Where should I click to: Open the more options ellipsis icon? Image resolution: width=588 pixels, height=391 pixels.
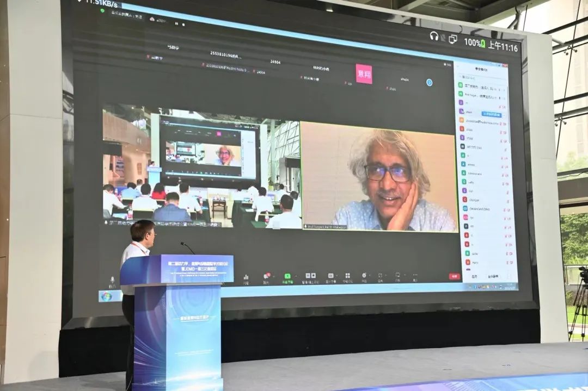[x=415, y=275]
